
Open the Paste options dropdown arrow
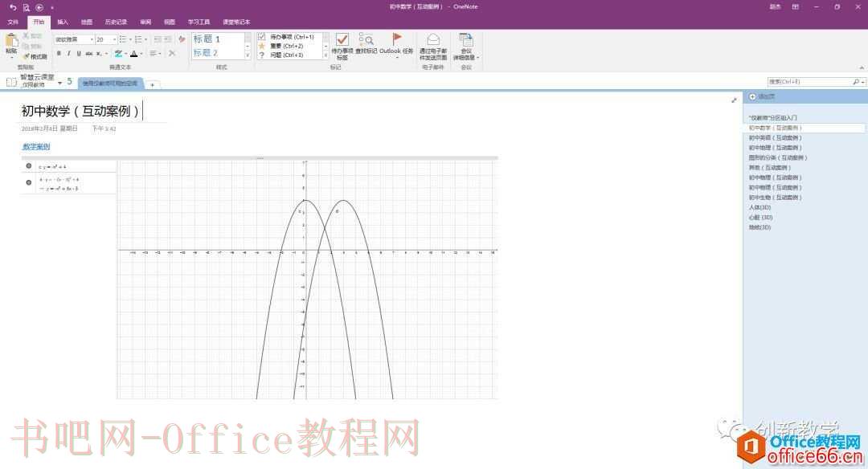pos(11,57)
